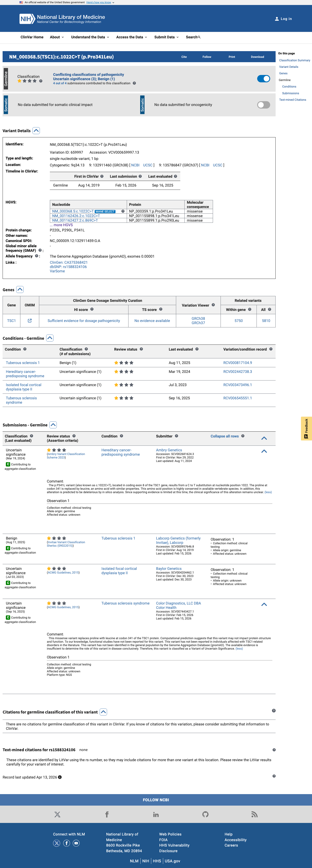The height and width of the screenshot is (868, 312).
Task: Click help icon next to TS score
Action: [x=161, y=309]
